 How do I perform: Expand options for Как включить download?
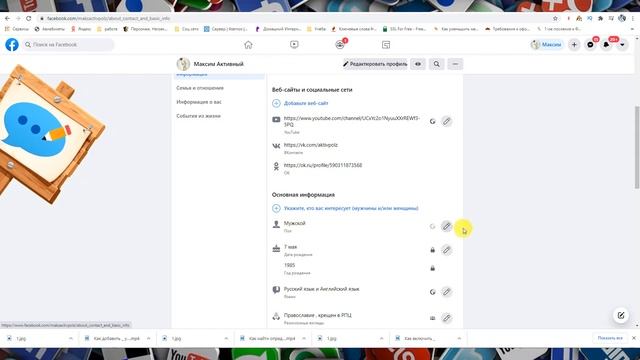(x=459, y=338)
